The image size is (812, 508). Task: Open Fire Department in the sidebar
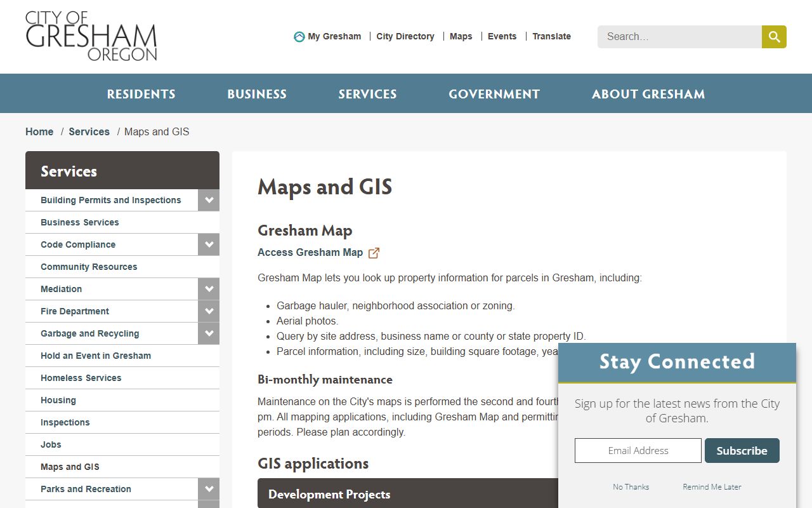tap(75, 311)
